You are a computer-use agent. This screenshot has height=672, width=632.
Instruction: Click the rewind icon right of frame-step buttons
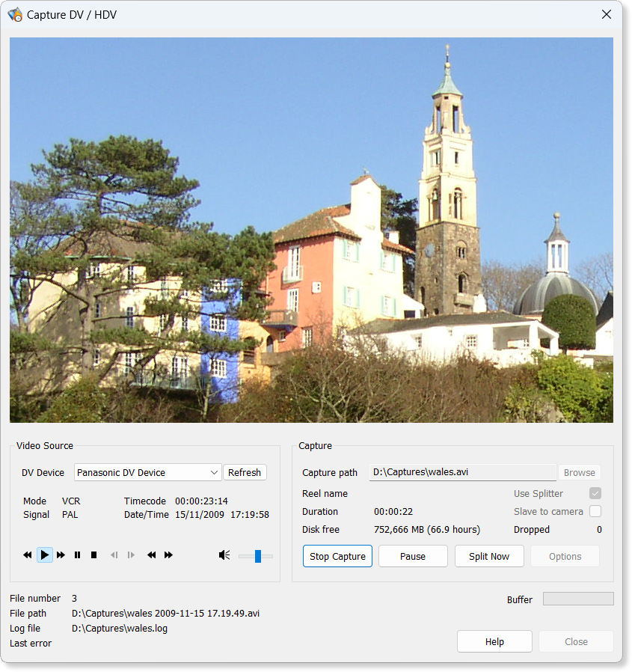pyautogui.click(x=152, y=555)
